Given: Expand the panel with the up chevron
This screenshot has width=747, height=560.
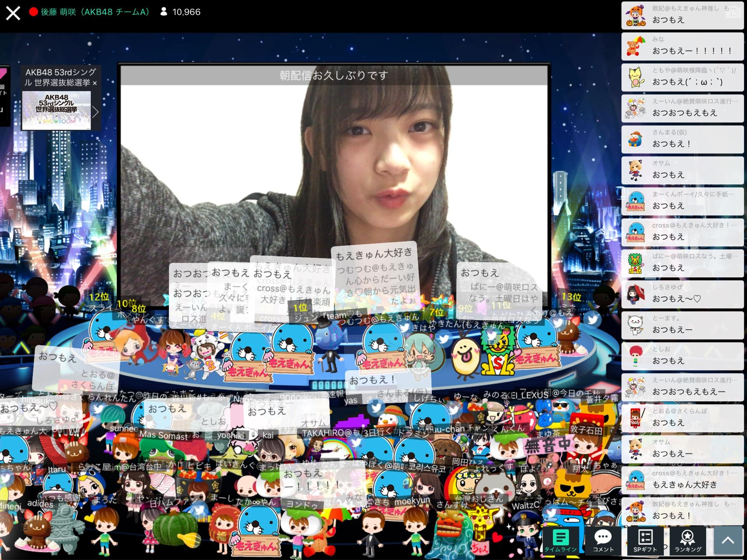Looking at the screenshot, I should [728, 541].
